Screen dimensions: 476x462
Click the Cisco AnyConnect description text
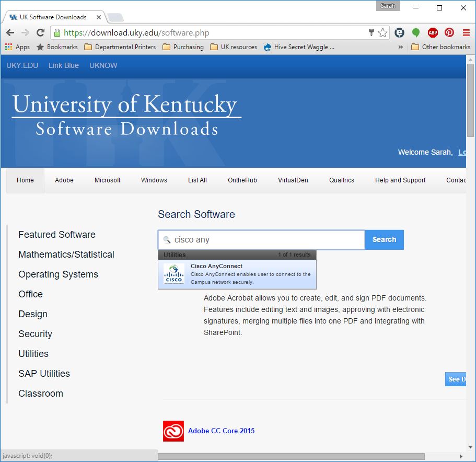click(x=250, y=279)
